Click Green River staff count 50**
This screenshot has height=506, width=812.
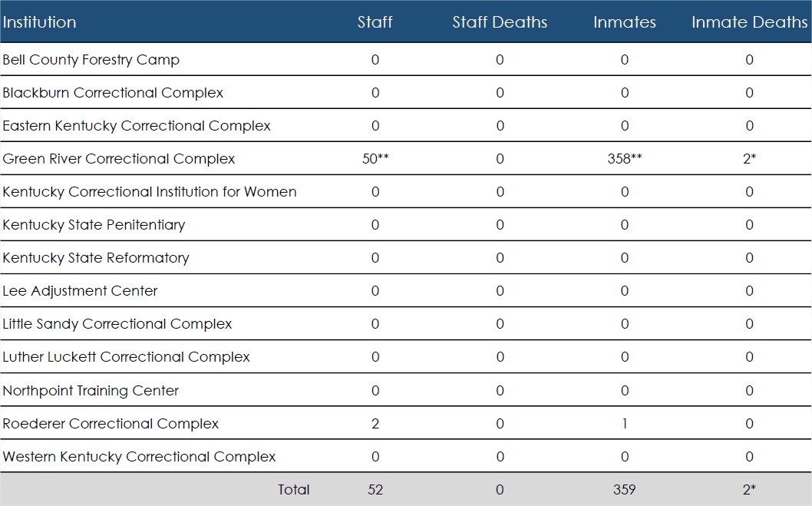375,159
